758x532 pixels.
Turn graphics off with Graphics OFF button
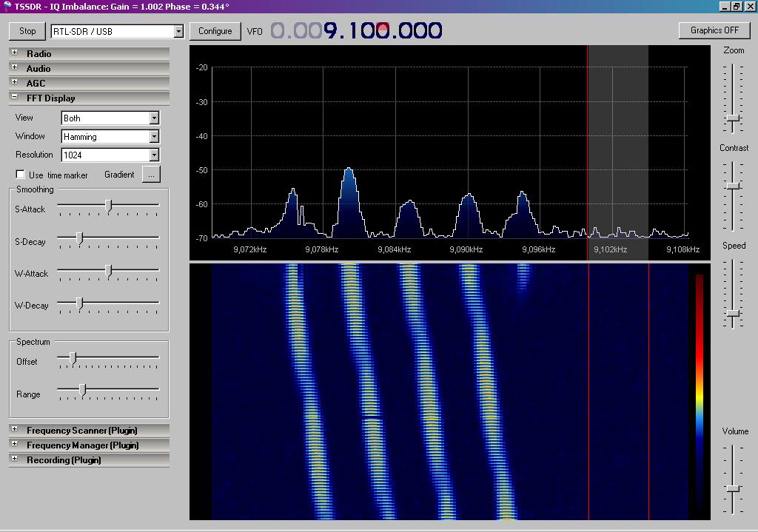coord(714,30)
